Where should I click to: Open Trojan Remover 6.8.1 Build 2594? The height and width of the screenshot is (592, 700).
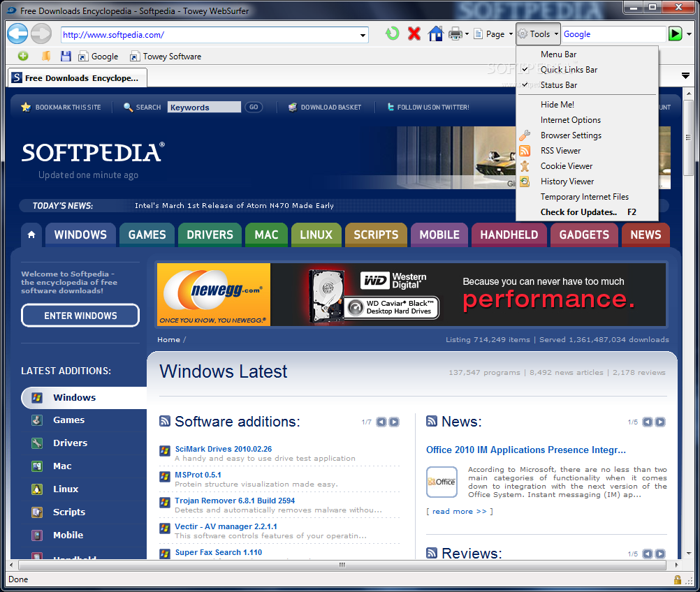[x=235, y=501]
